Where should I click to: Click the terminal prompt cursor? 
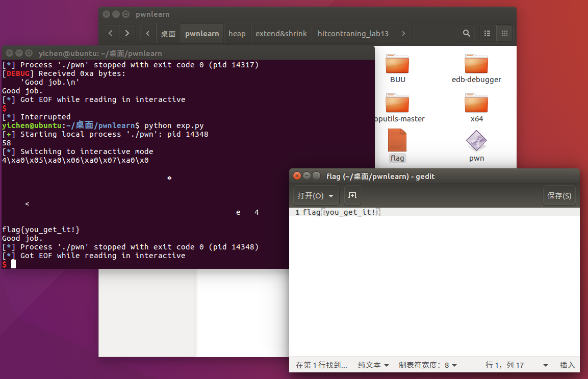click(13, 264)
